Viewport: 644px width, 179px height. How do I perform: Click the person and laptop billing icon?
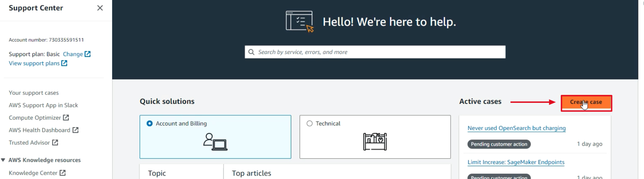(215, 142)
